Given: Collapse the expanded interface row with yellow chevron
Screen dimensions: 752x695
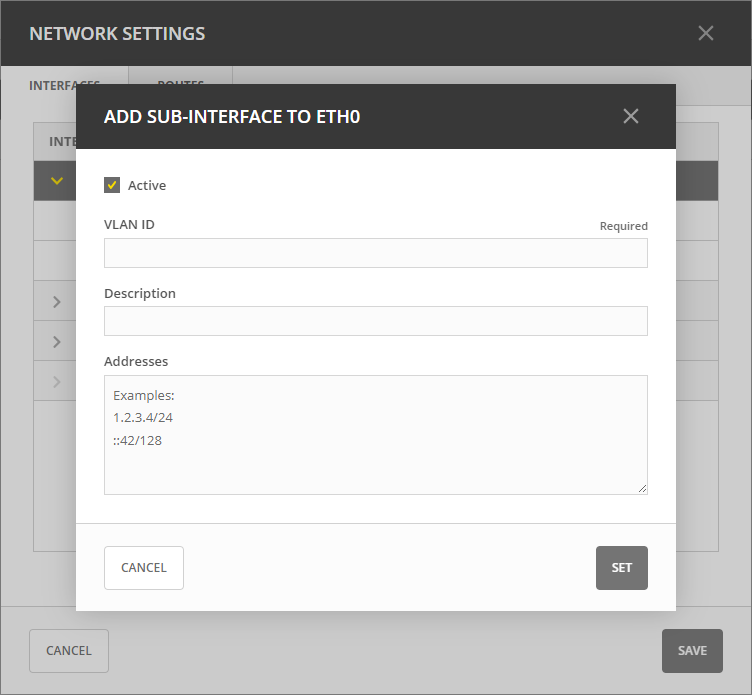Looking at the screenshot, I should (57, 181).
